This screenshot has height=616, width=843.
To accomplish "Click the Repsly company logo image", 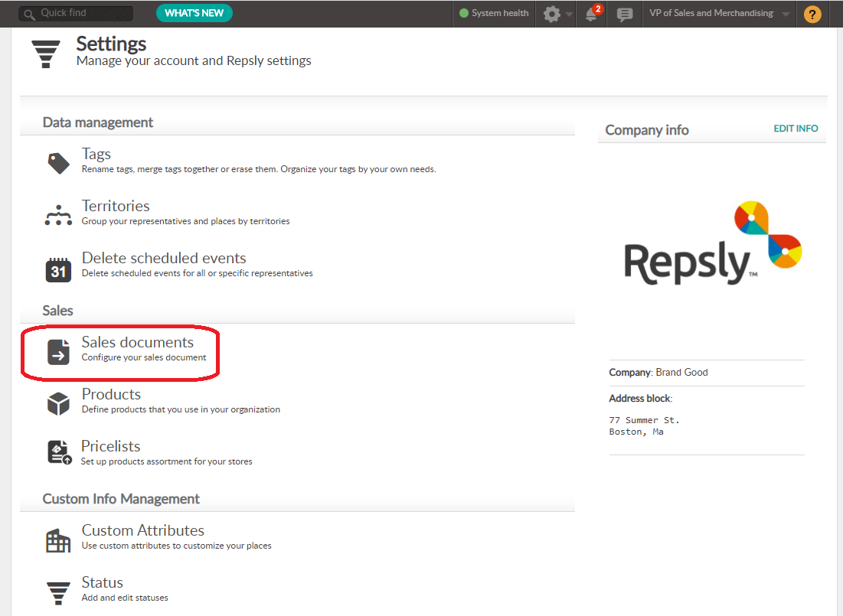I will coord(712,243).
